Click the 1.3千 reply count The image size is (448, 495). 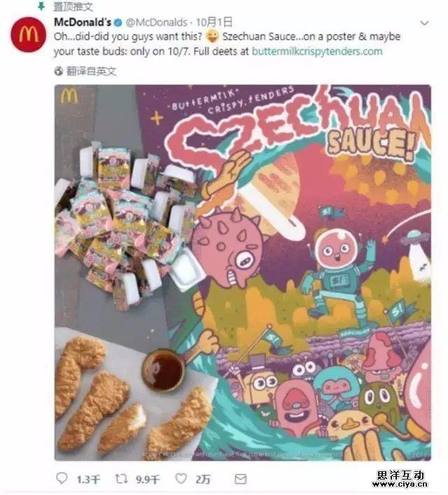coord(88,480)
